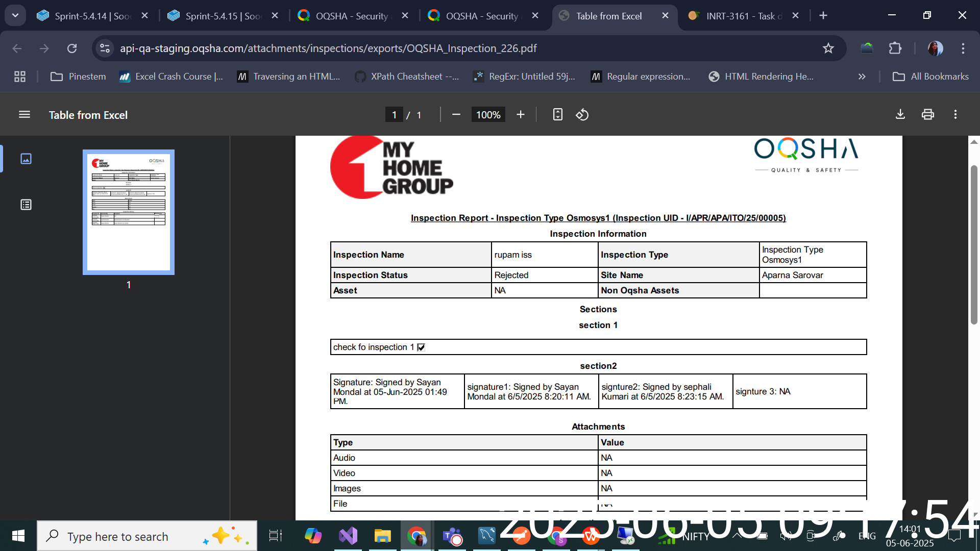Bookmark this page with star icon
This screenshot has width=980, height=551.
point(828,48)
